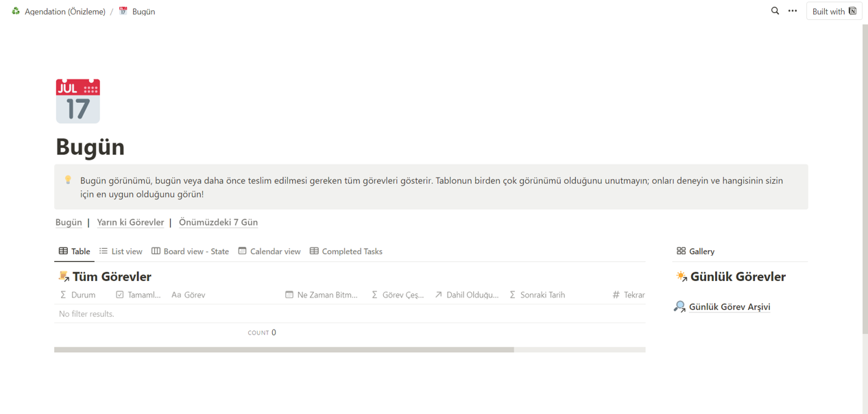Select the Tamaml... checkbox column header
The width and height of the screenshot is (868, 414).
138,295
